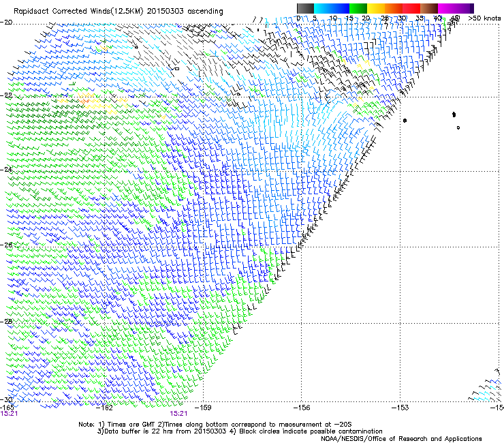Image resolution: width=504 pixels, height=443 pixels.
Task: Click the -20 latitude axis label
Action: point(6,22)
